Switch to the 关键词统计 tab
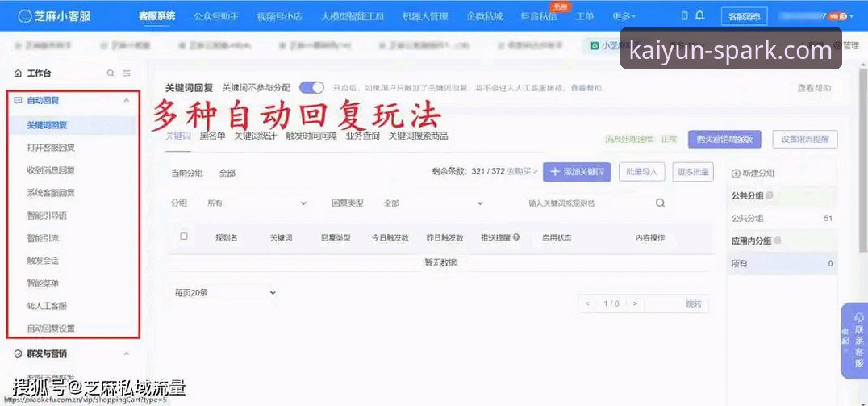The height and width of the screenshot is (406, 868). click(255, 136)
